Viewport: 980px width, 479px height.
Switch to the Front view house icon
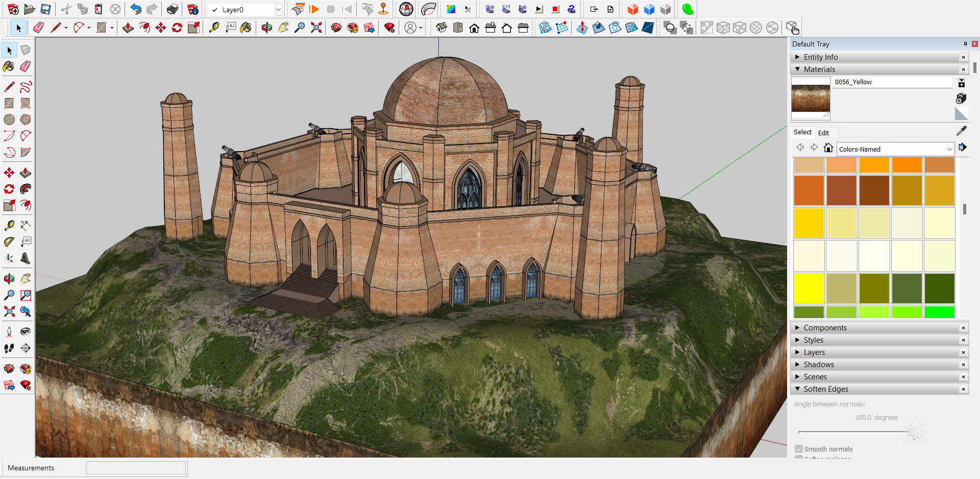click(x=474, y=28)
